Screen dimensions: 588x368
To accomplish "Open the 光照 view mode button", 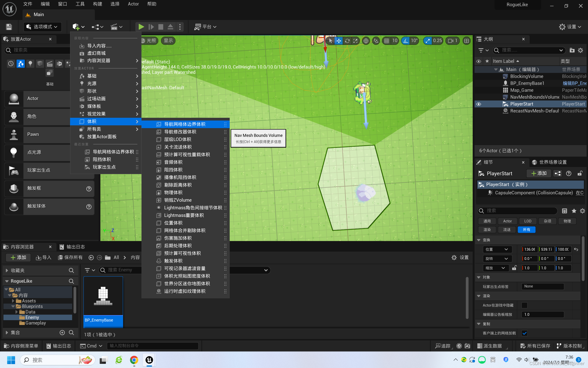I will click(149, 41).
